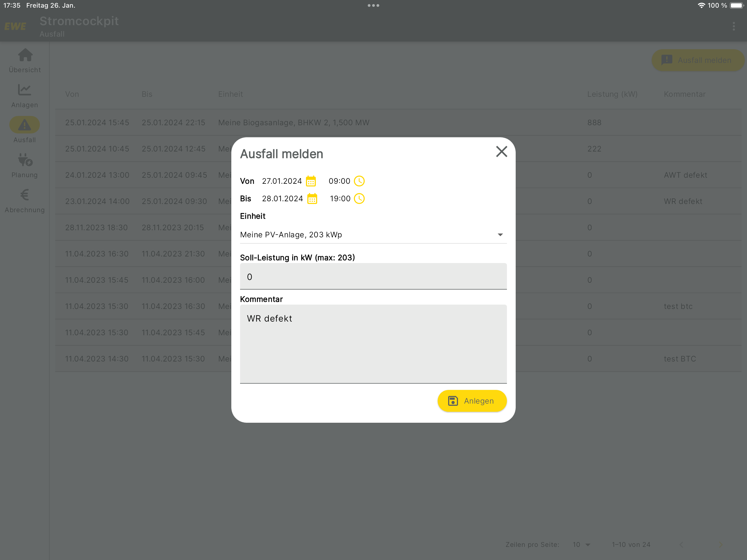
Task: Open calendar picker for Von date
Action: 311,181
